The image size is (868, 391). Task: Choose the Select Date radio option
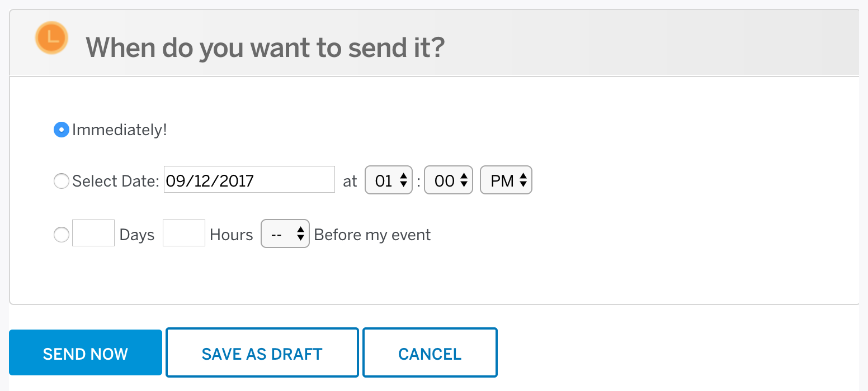click(61, 181)
